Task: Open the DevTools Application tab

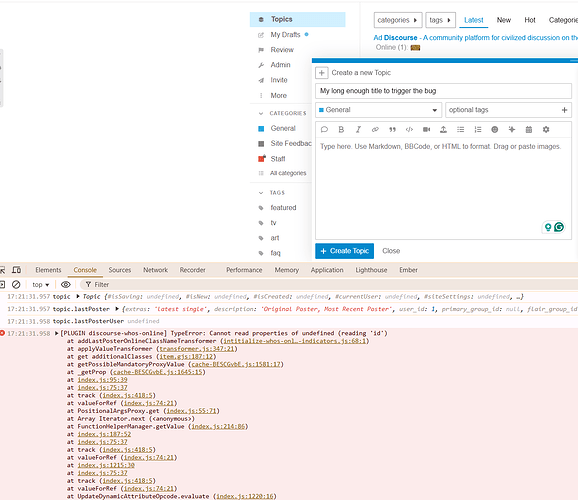Action: [x=327, y=270]
